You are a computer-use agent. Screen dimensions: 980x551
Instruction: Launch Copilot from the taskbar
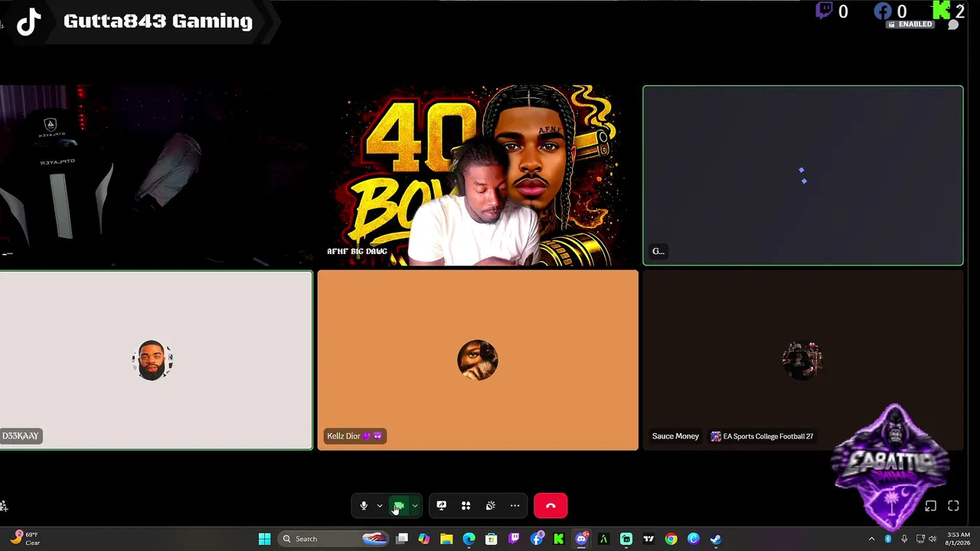424,539
